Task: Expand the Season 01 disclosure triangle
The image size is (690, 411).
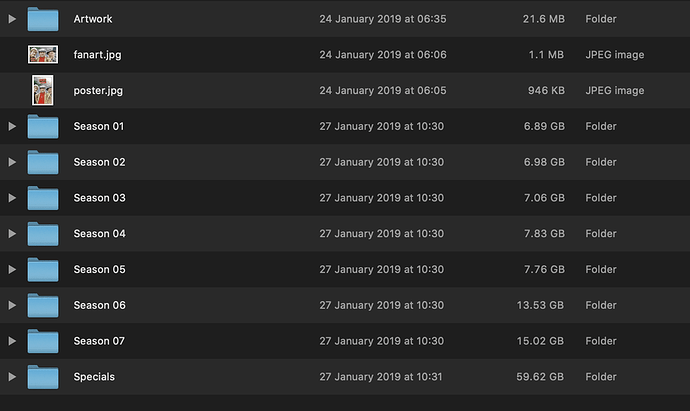Action: (12, 127)
